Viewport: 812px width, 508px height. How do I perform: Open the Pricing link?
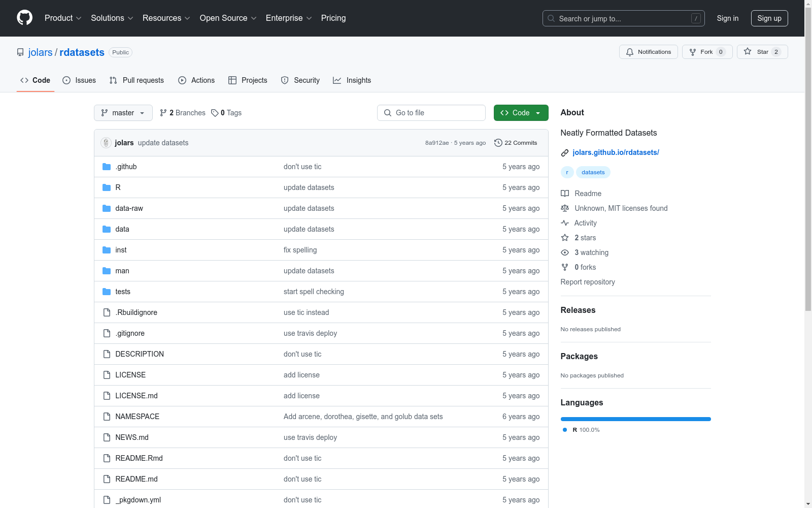[333, 18]
